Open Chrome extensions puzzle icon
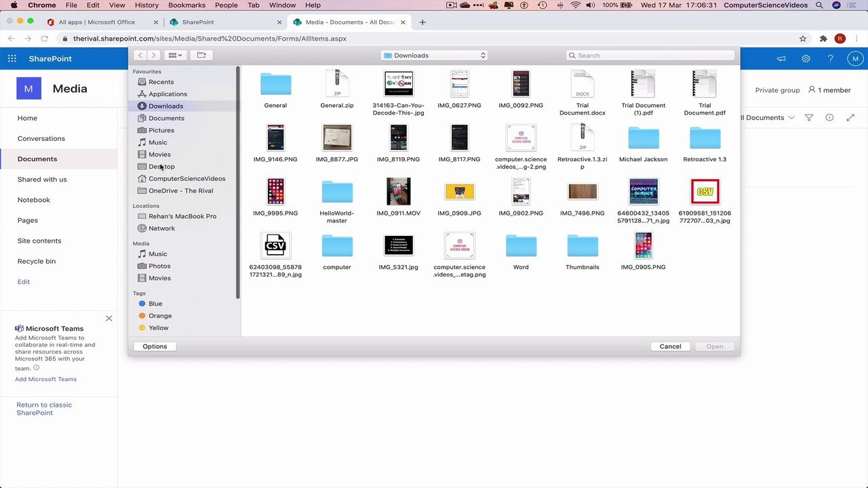 click(823, 39)
